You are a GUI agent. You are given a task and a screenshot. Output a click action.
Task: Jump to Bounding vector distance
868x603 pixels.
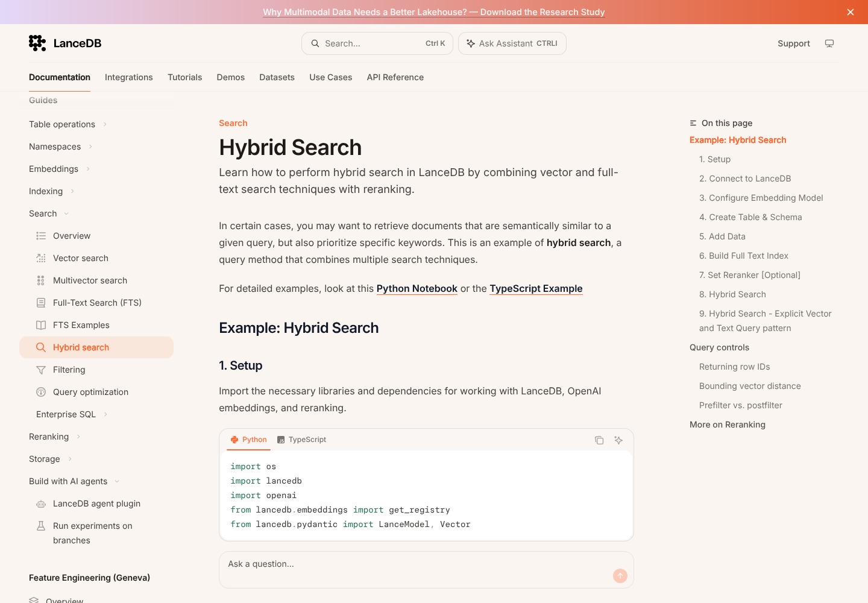750,386
